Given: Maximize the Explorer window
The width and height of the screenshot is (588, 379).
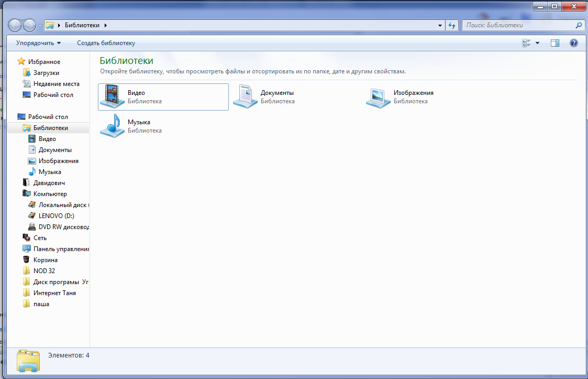Looking at the screenshot, I should (x=554, y=6).
